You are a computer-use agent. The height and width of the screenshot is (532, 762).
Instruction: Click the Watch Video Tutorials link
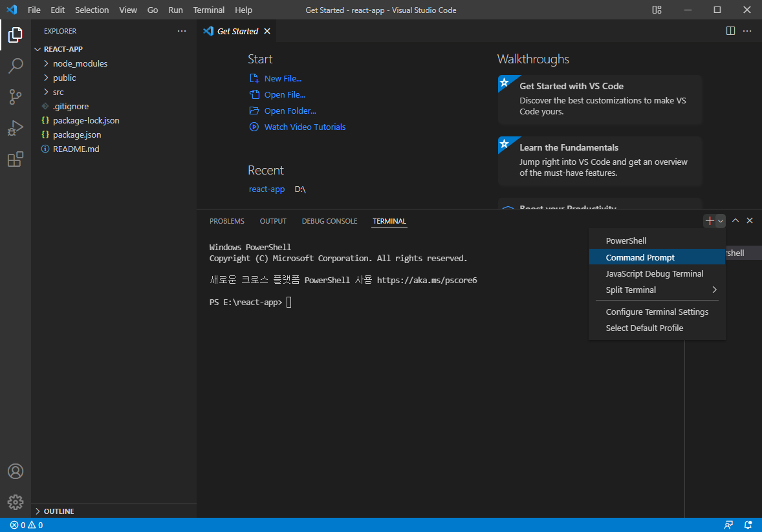pyautogui.click(x=305, y=127)
